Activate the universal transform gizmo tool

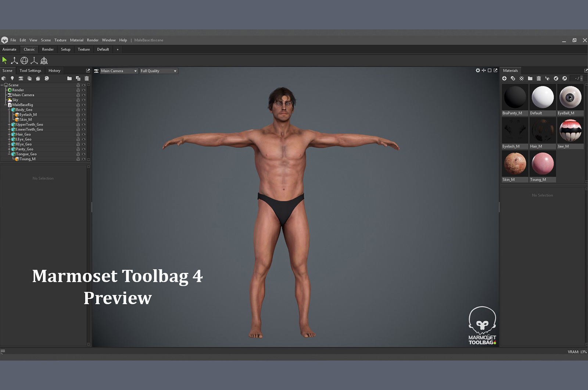tap(44, 61)
